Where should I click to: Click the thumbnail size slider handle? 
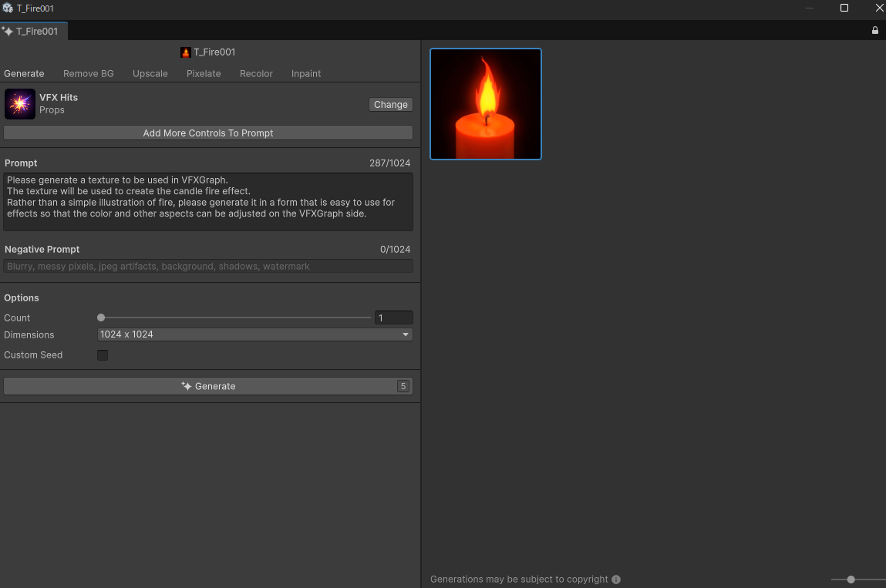851,580
